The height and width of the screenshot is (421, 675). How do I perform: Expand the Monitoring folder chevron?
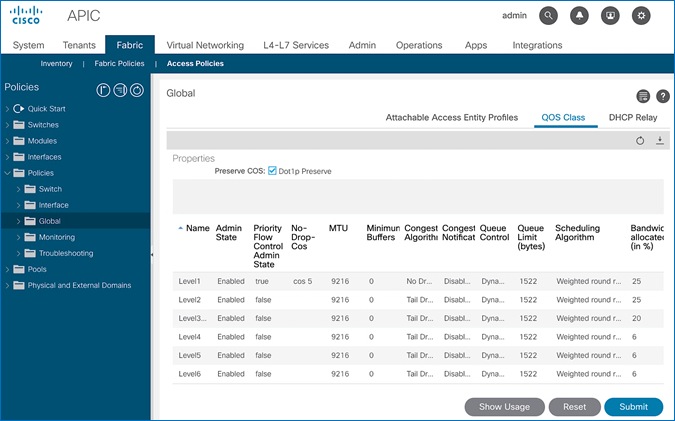point(19,237)
